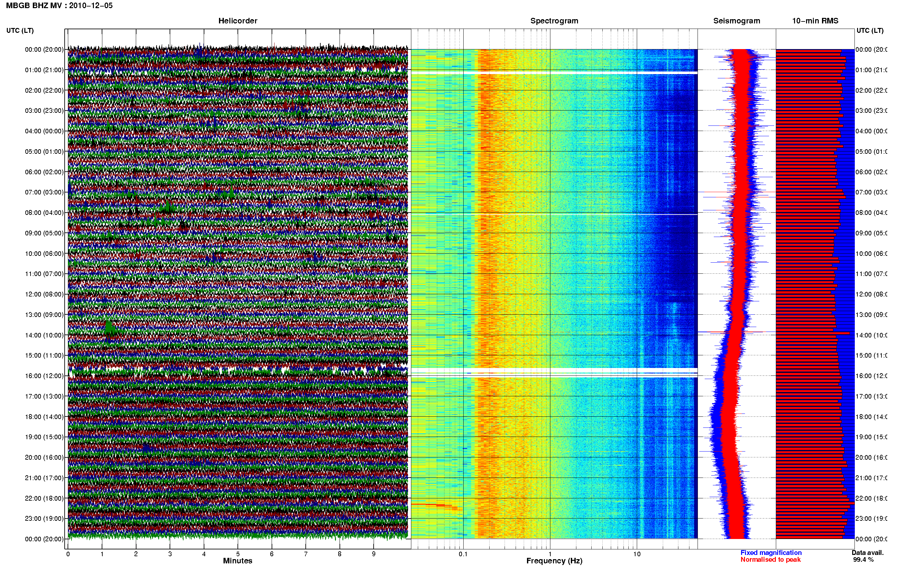Click the large green event burst on the helicorder near 13:30
Image resolution: width=924 pixels, height=578 pixels.
[109, 328]
